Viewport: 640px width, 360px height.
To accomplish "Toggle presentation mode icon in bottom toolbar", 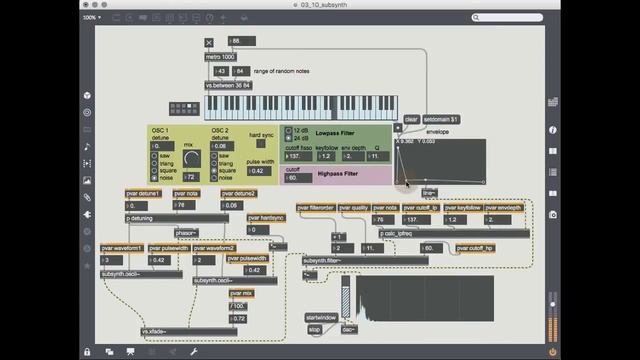I will click(x=131, y=351).
